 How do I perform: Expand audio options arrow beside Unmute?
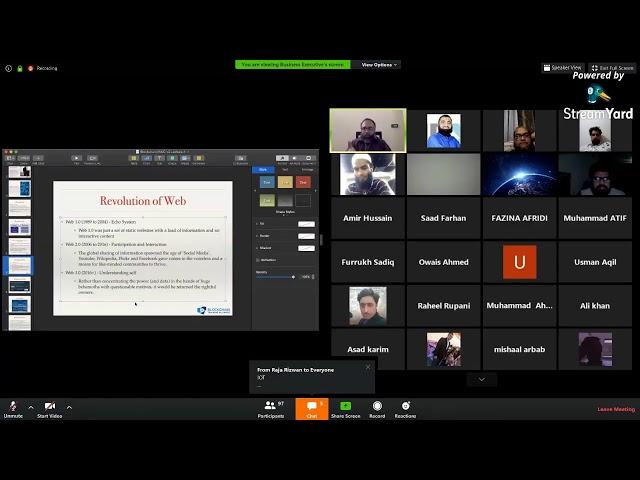[30, 407]
